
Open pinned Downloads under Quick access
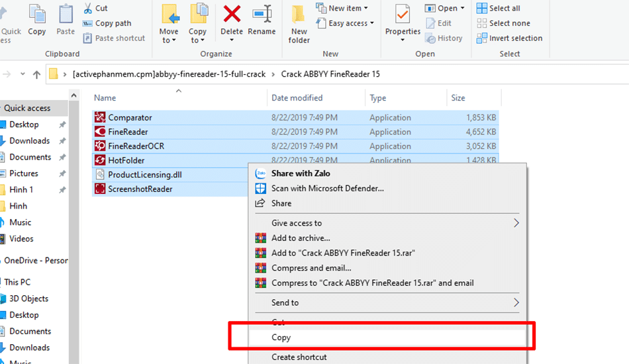coord(29,141)
